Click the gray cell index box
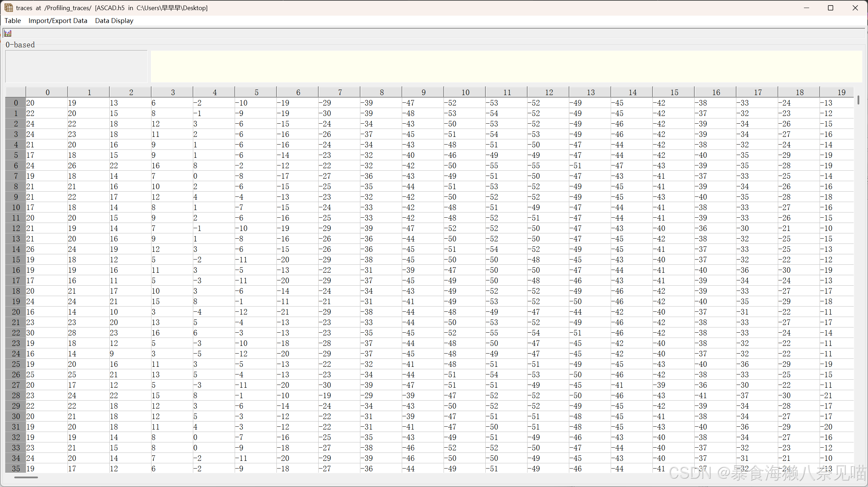This screenshot has width=868, height=487. [76, 66]
